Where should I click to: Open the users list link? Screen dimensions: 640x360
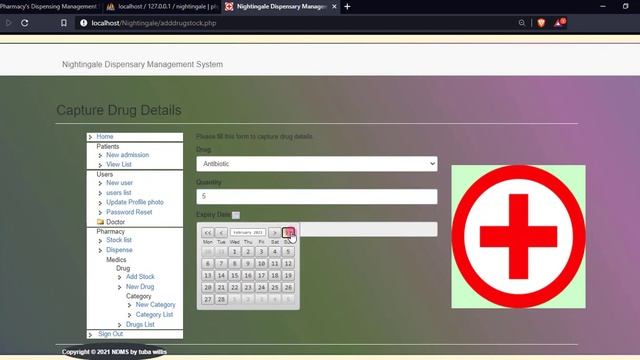point(118,192)
